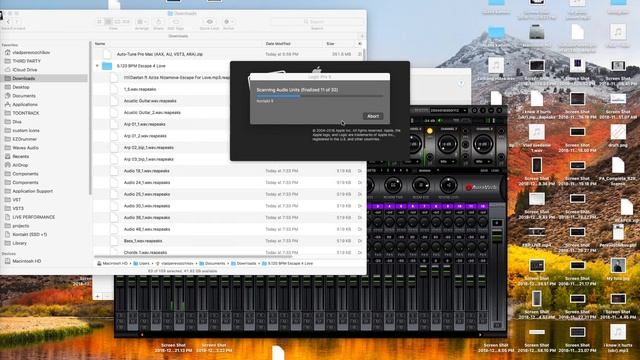This screenshot has height=360, width=640.
Task: Go back in Finder window
Action: pos(8,22)
